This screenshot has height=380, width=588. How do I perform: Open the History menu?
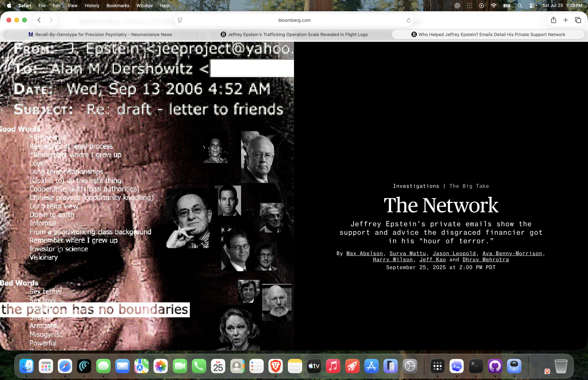point(92,5)
